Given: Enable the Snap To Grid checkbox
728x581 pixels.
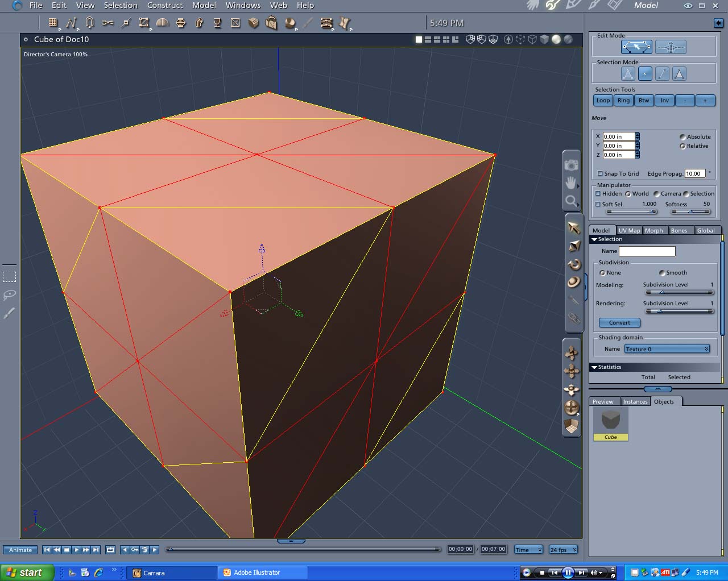Looking at the screenshot, I should tap(600, 174).
